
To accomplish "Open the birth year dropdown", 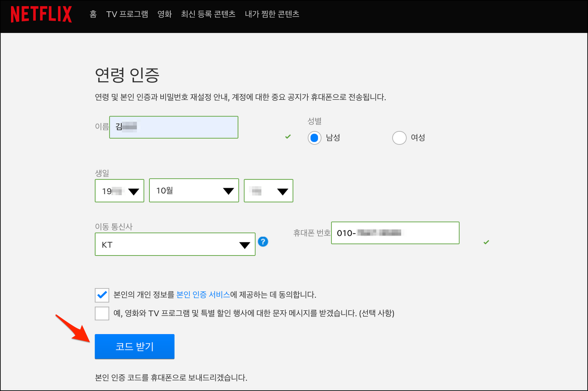I will [x=119, y=190].
